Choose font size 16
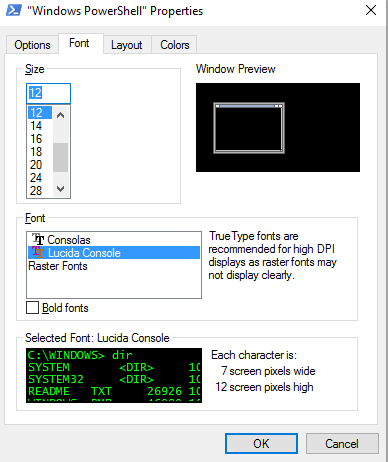Viewport: 388px width, 462px height. (40, 139)
